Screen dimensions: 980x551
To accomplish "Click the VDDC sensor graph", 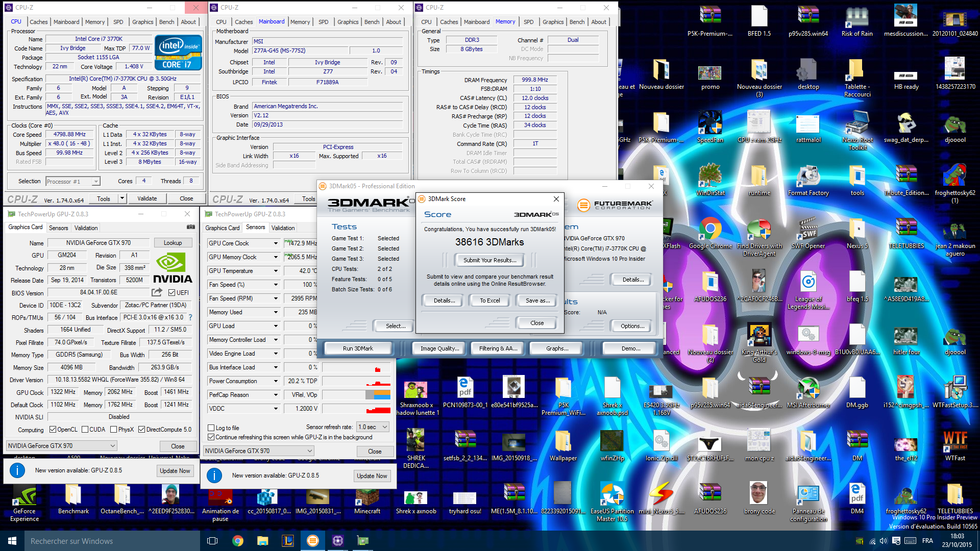I will click(x=356, y=409).
